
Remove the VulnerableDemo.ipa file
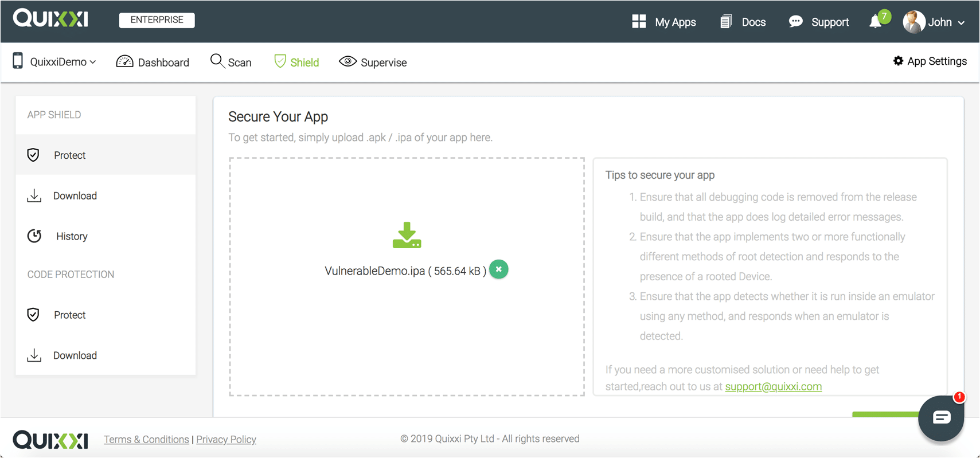[x=499, y=269]
